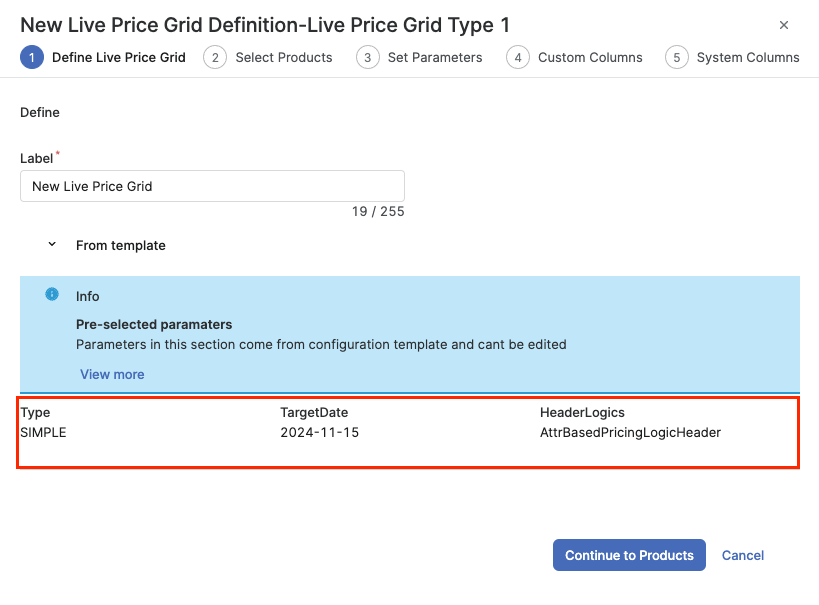Open the System Columns step label
This screenshot has width=819, height=605.
pos(748,58)
